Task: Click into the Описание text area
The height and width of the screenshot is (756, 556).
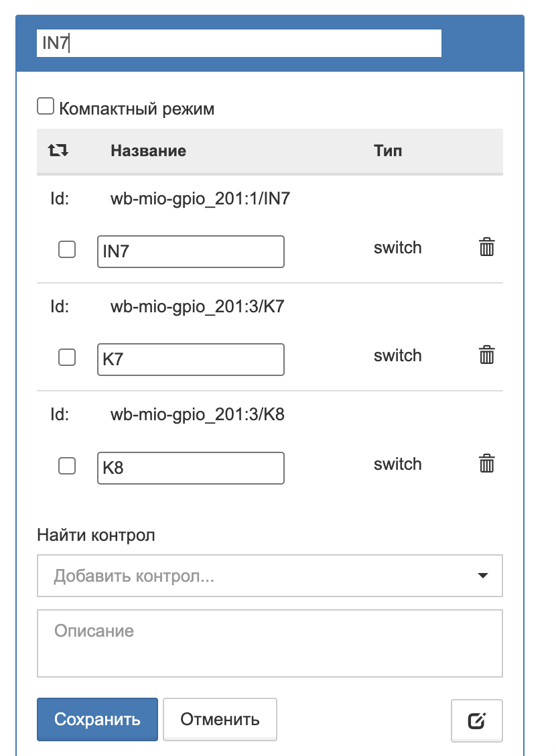Action: pyautogui.click(x=269, y=643)
